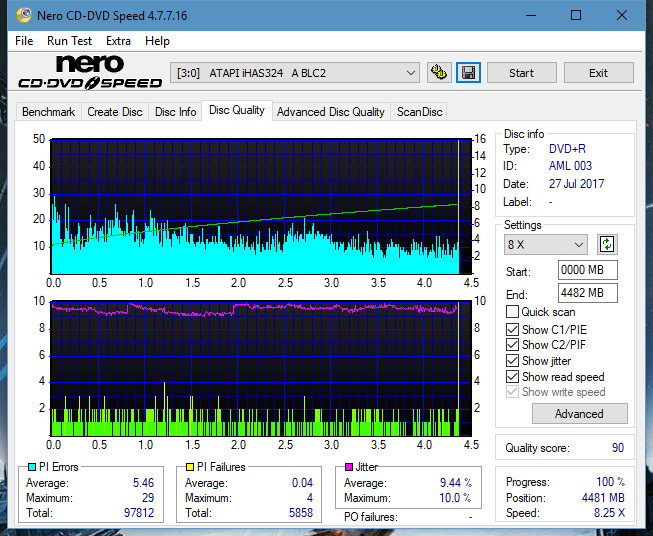Viewport: 653px width, 536px height.
Task: Click the date 27 Jul 2017
Action: pos(576,184)
